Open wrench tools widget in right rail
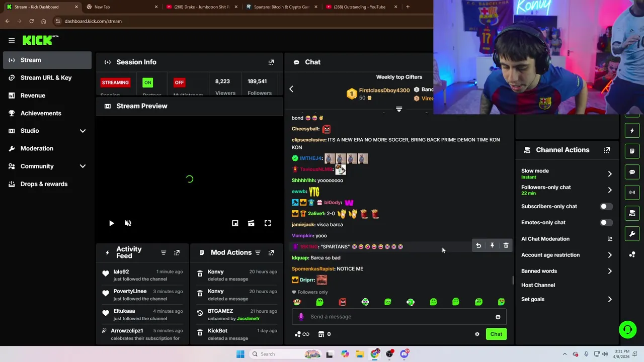 (x=632, y=234)
